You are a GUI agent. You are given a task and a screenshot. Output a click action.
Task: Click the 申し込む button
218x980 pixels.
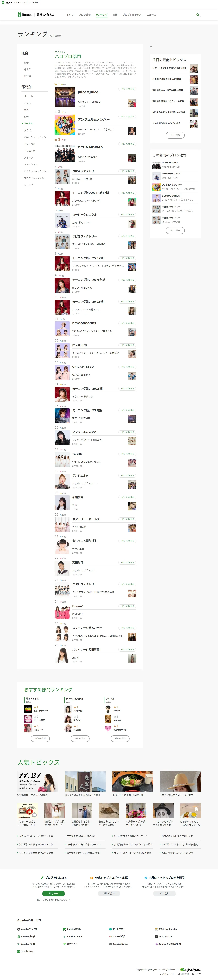164,893
